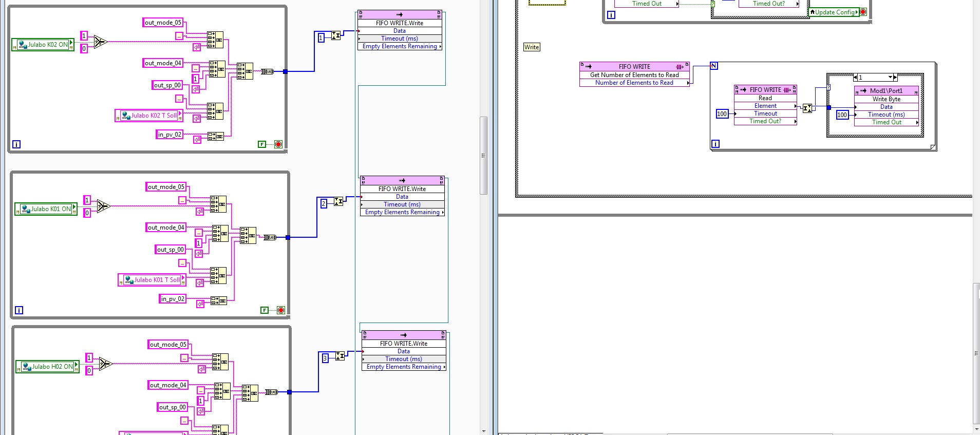The width and height of the screenshot is (980, 435).
Task: Click the stop terminal in the Julabo K02 loop
Action: pyautogui.click(x=278, y=144)
